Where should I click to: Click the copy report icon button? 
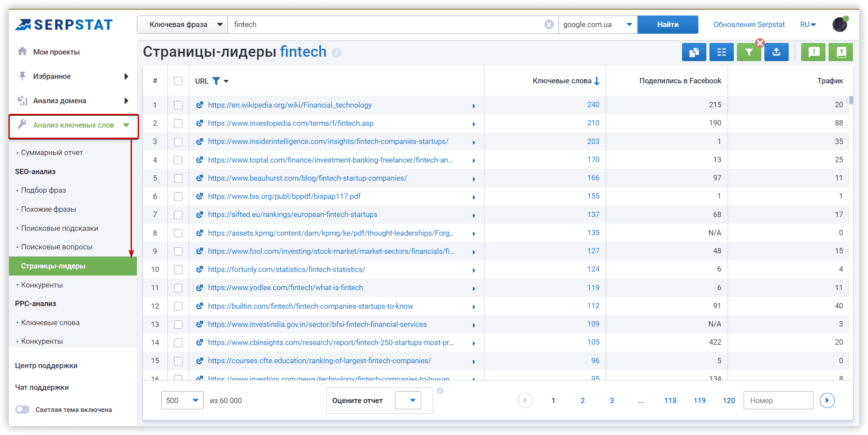[694, 52]
